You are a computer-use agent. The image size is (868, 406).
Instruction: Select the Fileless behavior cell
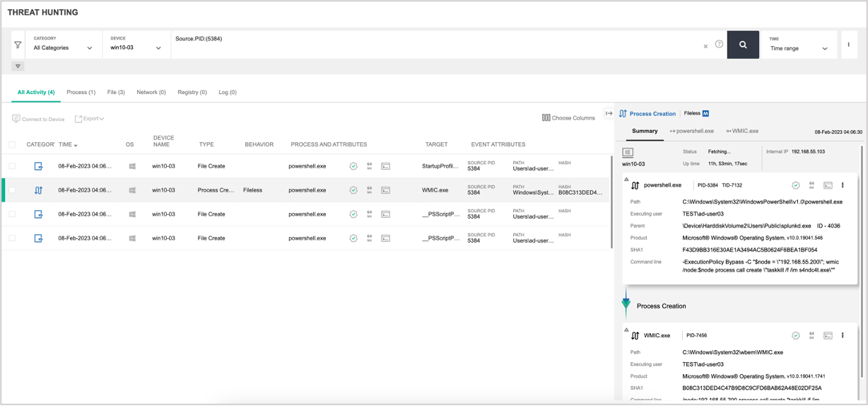tap(252, 190)
